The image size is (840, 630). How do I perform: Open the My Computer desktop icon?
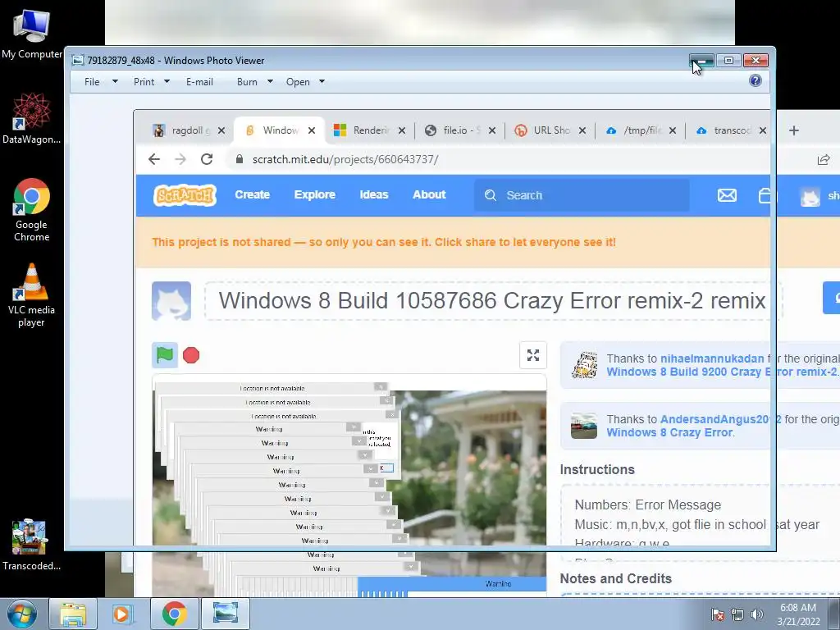(32, 34)
